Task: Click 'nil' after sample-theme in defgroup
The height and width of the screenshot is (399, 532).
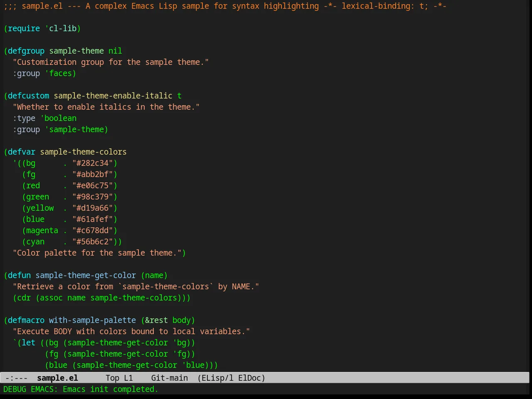Action: [116, 51]
